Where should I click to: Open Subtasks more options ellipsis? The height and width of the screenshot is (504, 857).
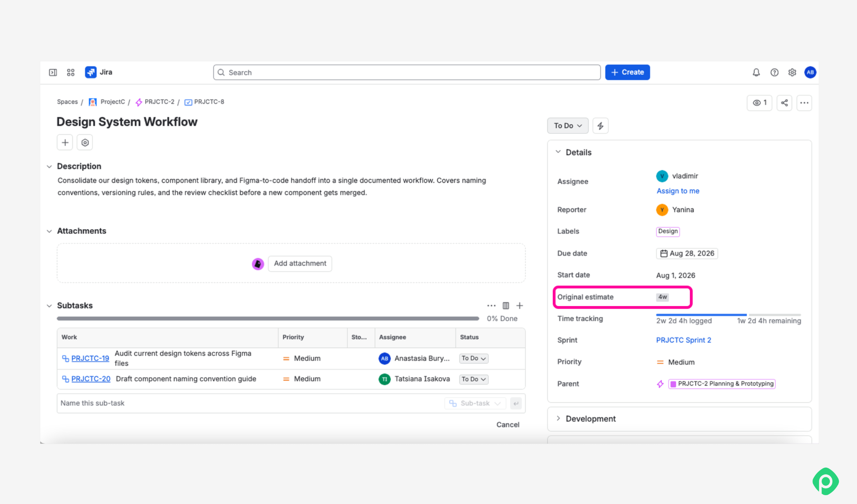(491, 306)
